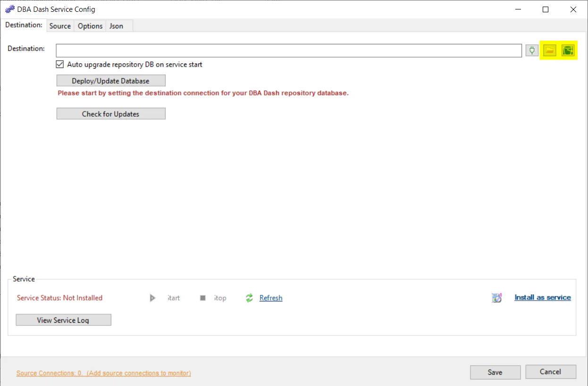Image resolution: width=588 pixels, height=386 pixels.
Task: Click Deploy/Update Database button
Action: pyautogui.click(x=111, y=81)
